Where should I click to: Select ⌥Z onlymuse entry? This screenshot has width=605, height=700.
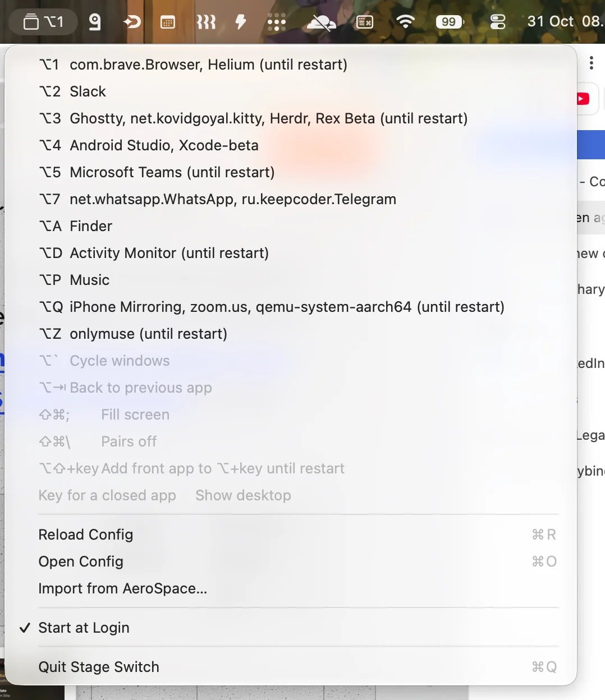tap(291, 334)
